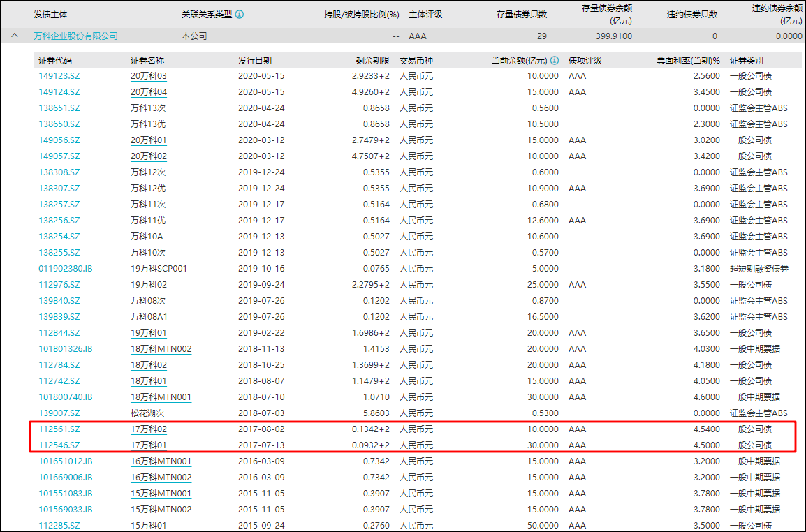Click info icon beside 当前余额(亿元) header
The height and width of the screenshot is (532, 806).
555,60
